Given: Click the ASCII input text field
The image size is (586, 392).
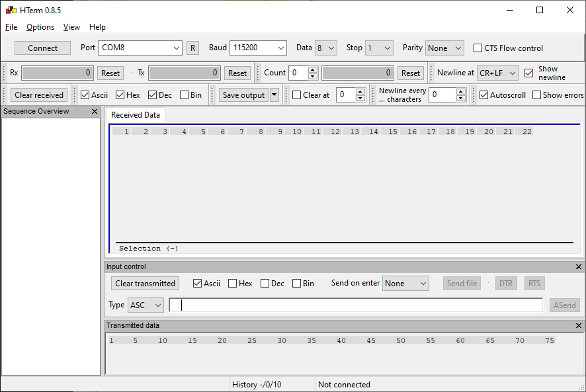Looking at the screenshot, I should coord(357,305).
